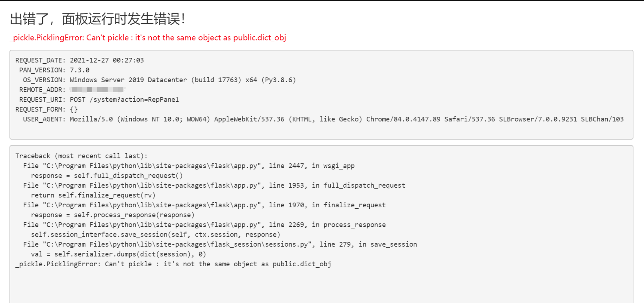The height and width of the screenshot is (303, 644).
Task: Click the Traceback most recent call header
Action: point(81,156)
